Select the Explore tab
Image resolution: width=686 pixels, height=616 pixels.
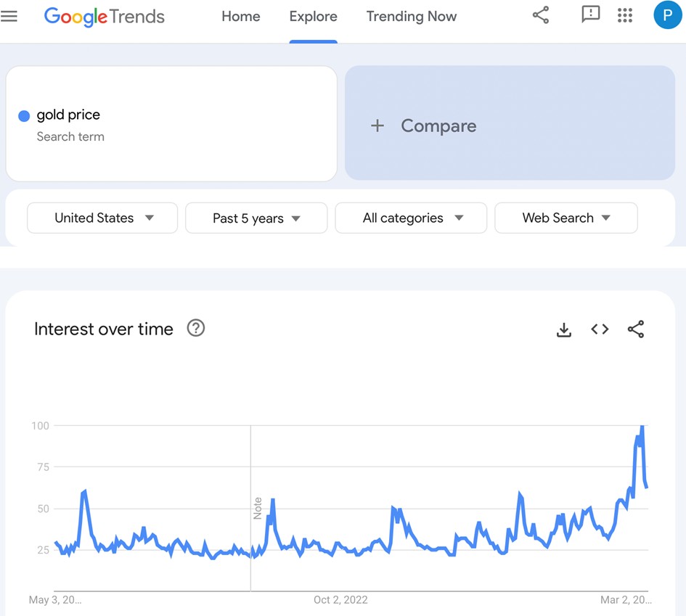(313, 16)
